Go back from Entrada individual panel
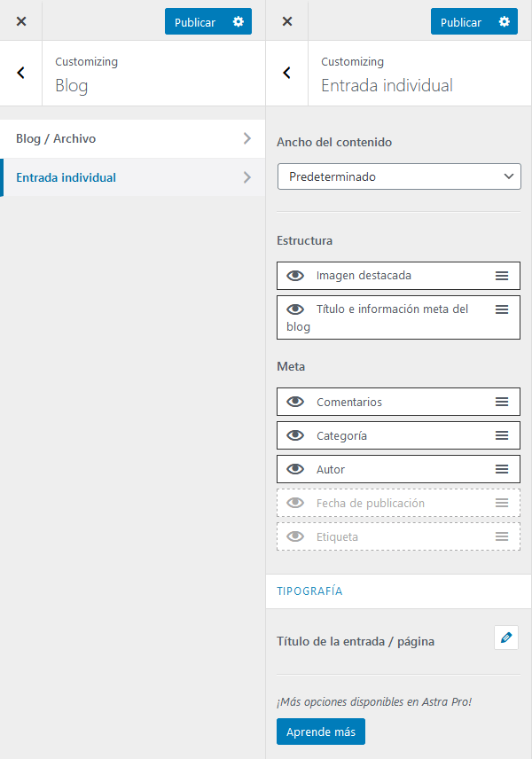 point(287,74)
